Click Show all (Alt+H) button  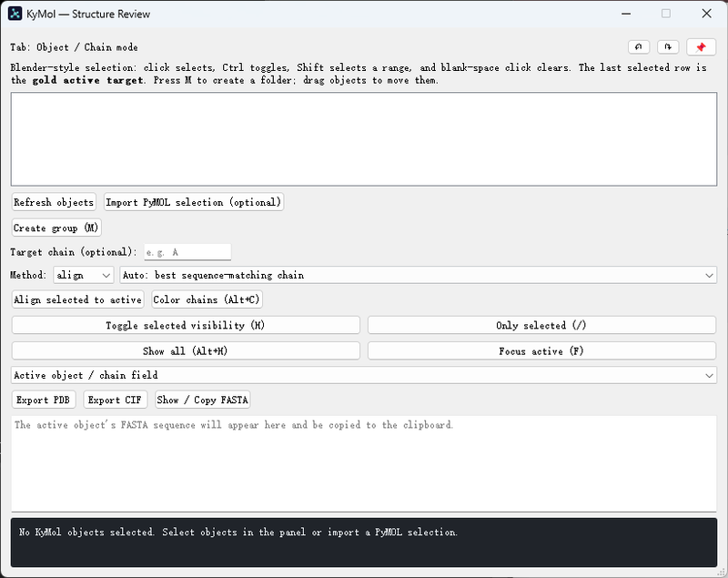tap(186, 351)
